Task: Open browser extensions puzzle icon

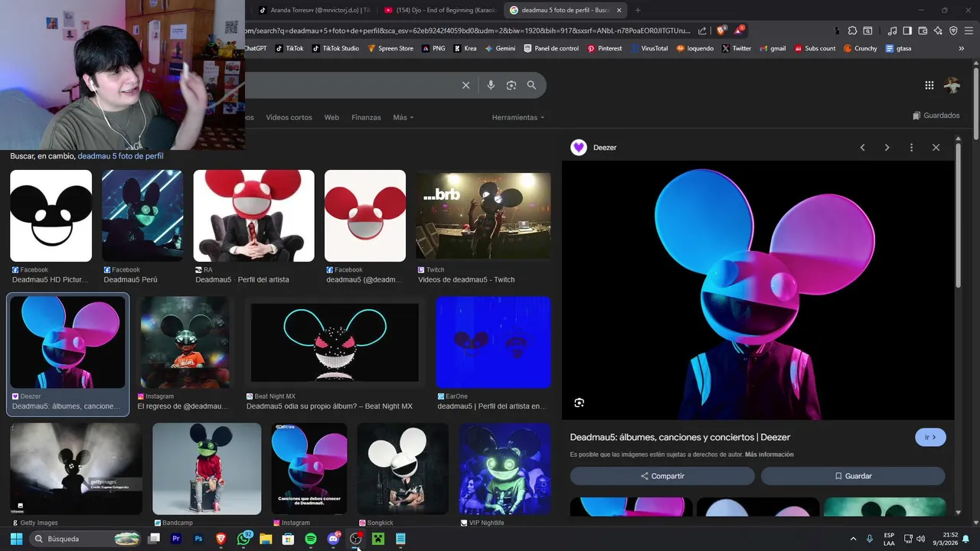Action: 852,31
